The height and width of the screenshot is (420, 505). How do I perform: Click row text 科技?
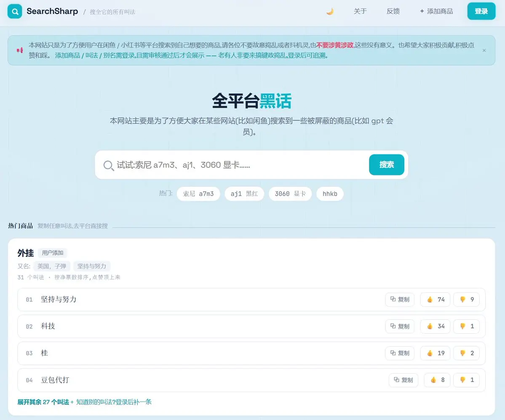pyautogui.click(x=48, y=326)
